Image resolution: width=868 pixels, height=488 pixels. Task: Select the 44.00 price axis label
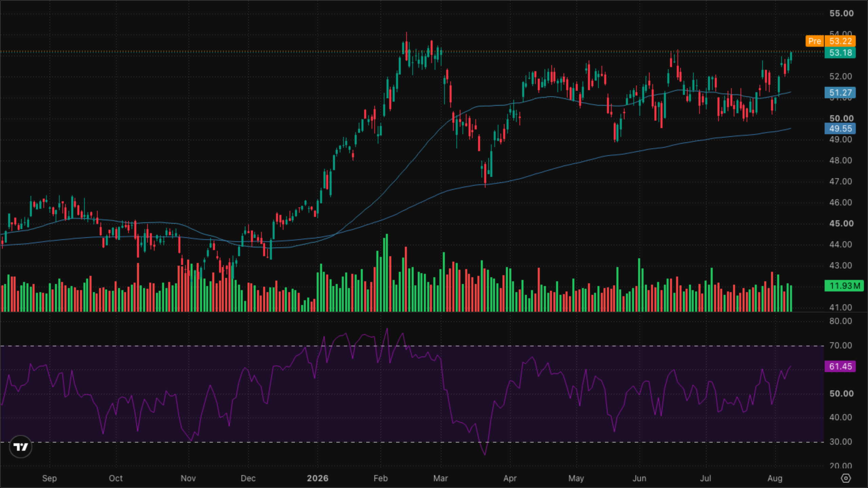[841, 244]
